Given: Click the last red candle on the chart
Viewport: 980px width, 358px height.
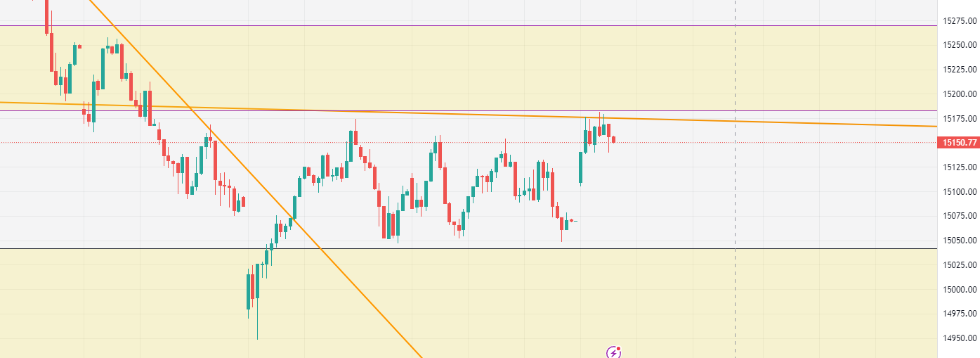Looking at the screenshot, I should (x=613, y=139).
